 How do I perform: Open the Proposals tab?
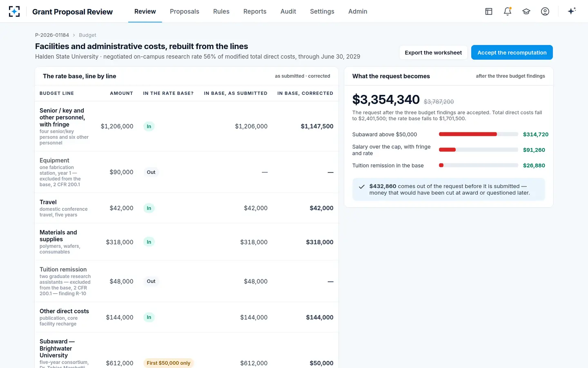[x=185, y=11]
